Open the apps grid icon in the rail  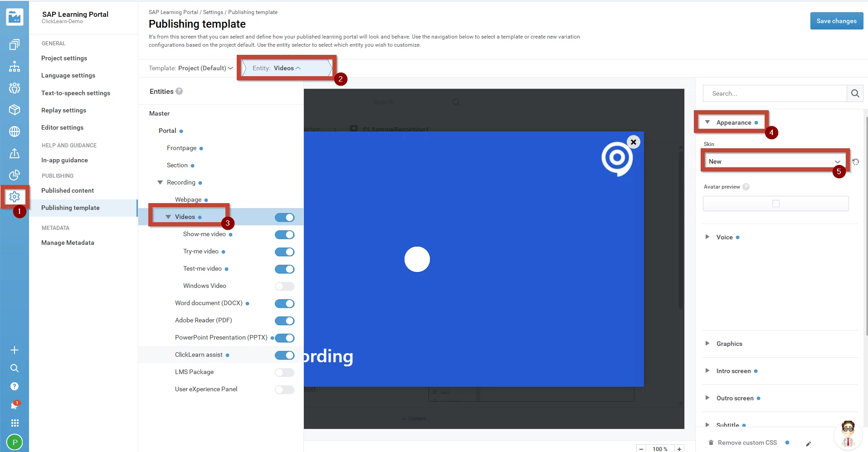pyautogui.click(x=15, y=423)
